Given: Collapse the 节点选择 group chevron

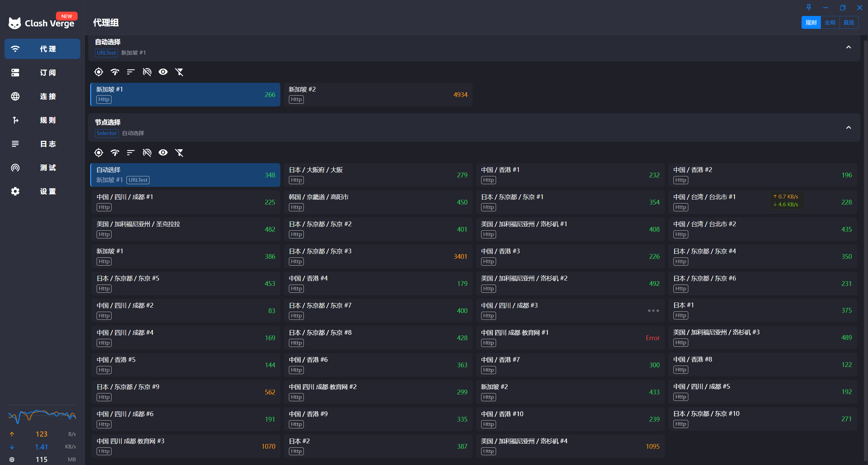Looking at the screenshot, I should coord(848,128).
